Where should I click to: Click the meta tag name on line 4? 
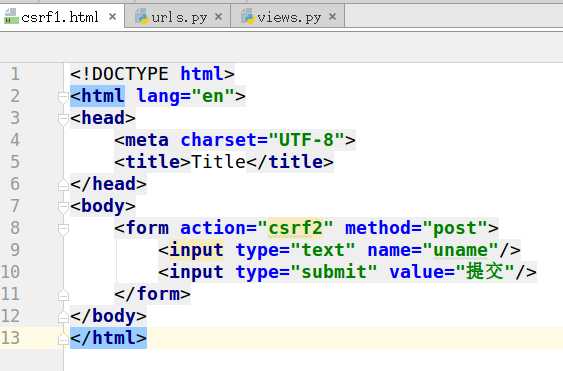[146, 140]
